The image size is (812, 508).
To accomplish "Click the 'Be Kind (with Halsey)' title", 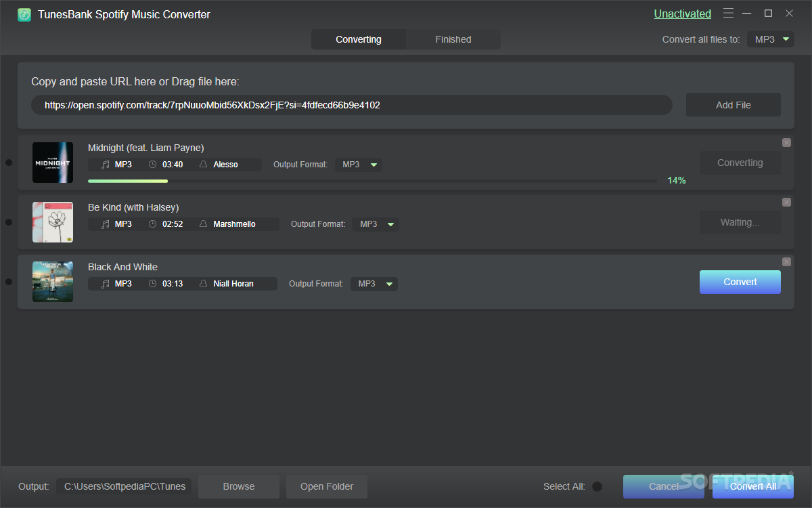I will (133, 207).
